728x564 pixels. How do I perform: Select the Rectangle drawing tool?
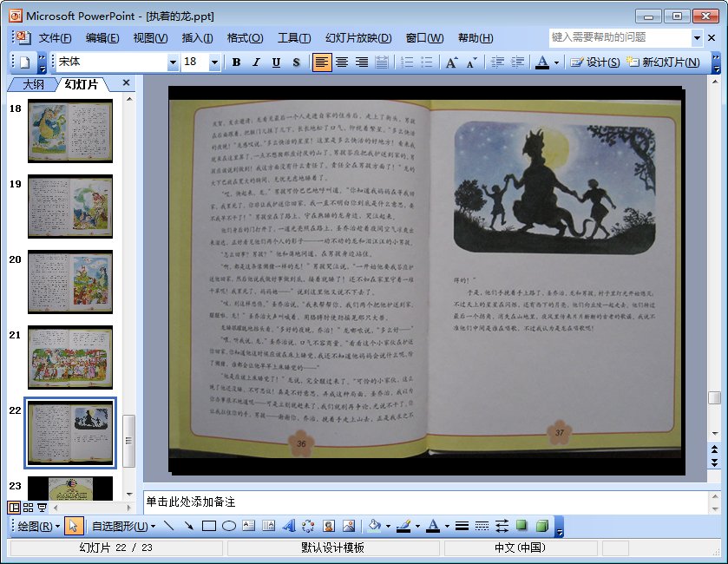[209, 526]
